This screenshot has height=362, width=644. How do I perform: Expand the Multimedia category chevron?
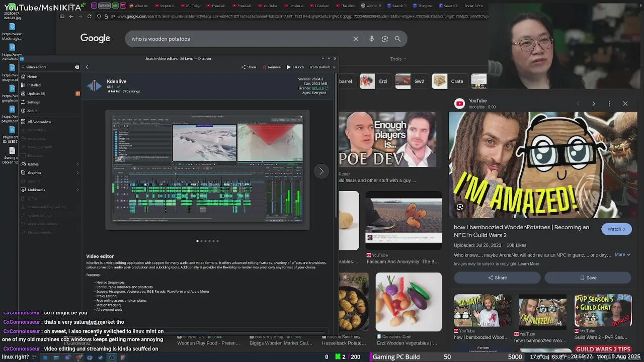[x=77, y=190]
